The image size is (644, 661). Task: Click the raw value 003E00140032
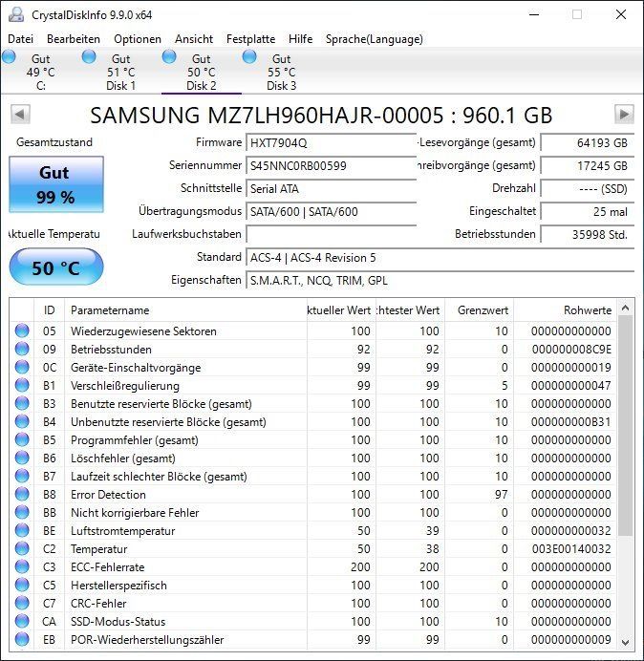[571, 548]
